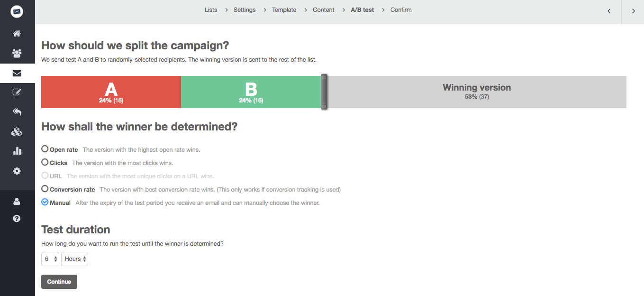Open the Editor pencil icon in the sidebar
Image resolution: width=644 pixels, height=296 pixels.
[17, 92]
